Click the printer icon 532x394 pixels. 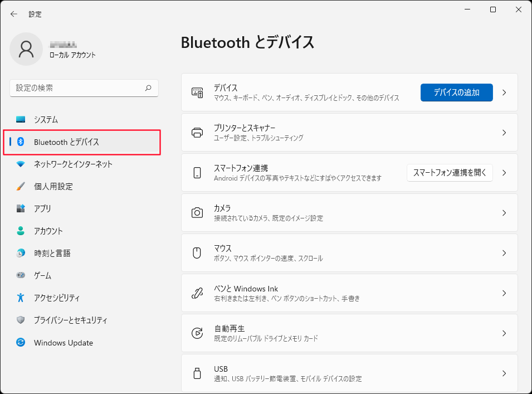[197, 132]
